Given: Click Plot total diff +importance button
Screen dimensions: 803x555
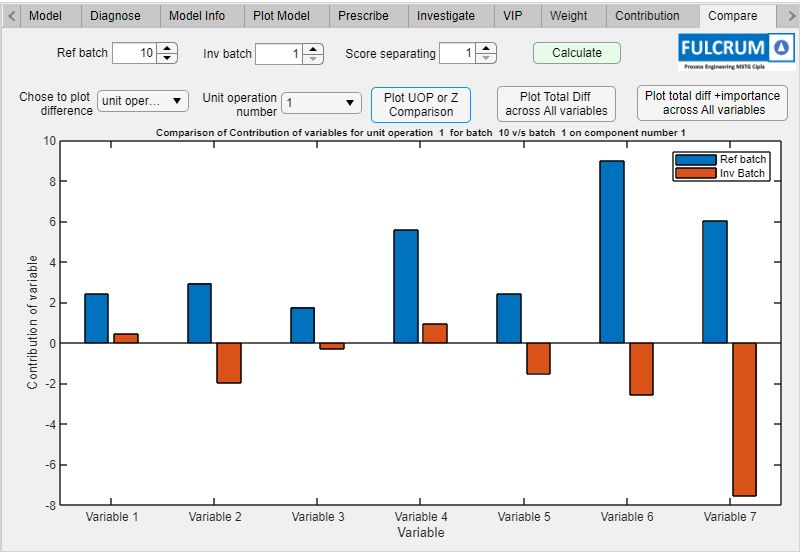Looking at the screenshot, I should click(x=712, y=103).
